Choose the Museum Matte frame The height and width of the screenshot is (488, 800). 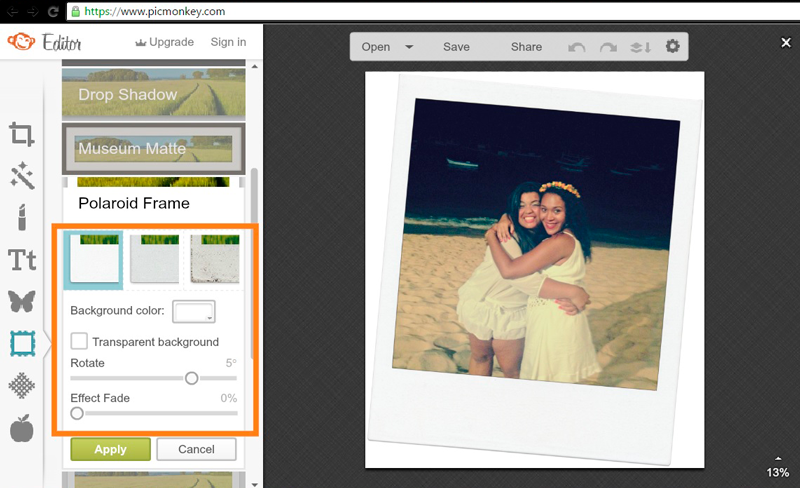coord(154,149)
